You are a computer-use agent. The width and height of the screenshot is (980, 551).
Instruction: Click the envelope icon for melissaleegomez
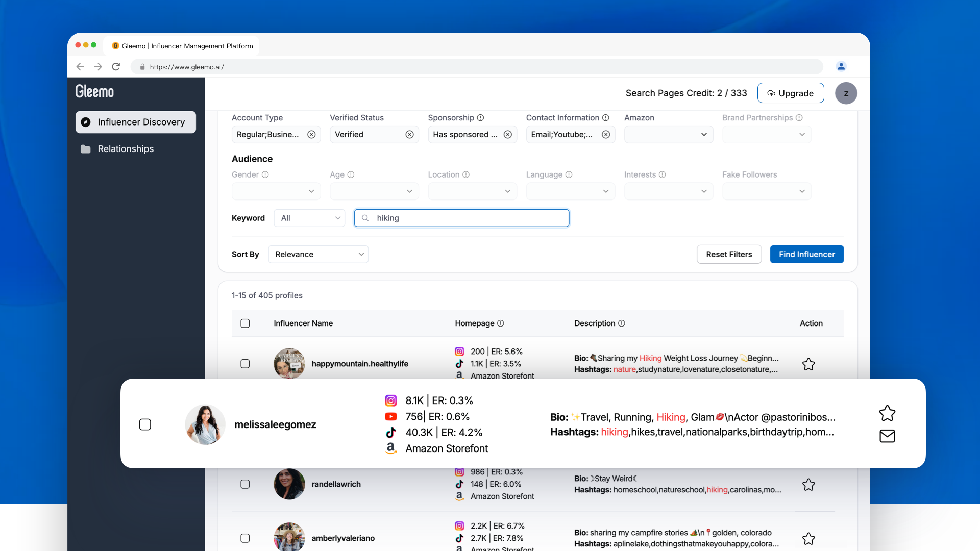[887, 436]
